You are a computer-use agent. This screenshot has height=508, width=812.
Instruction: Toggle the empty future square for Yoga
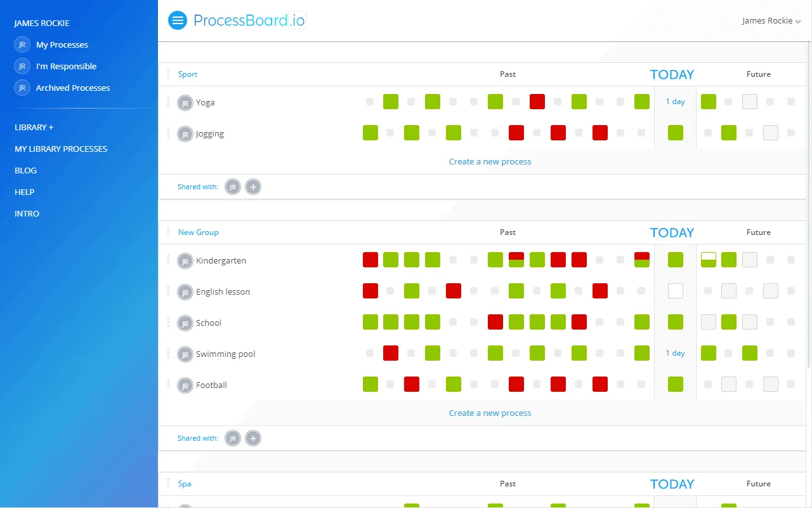749,101
